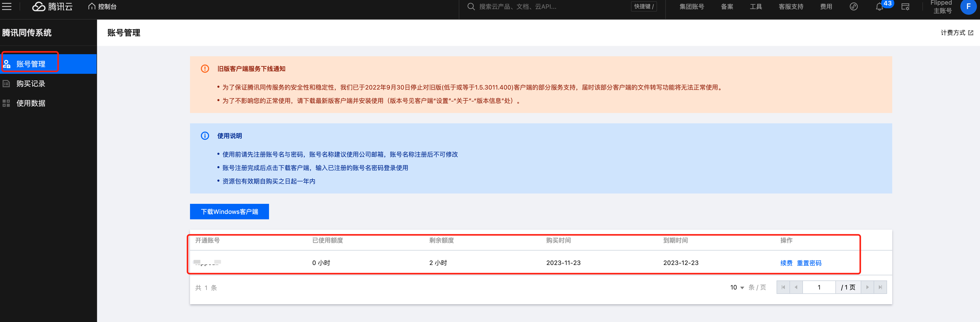Open the 费用 menu

[826, 6]
